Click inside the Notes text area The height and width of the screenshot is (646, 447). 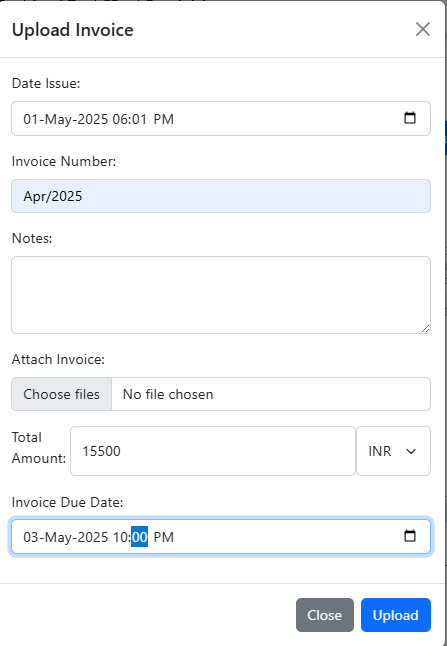(221, 295)
